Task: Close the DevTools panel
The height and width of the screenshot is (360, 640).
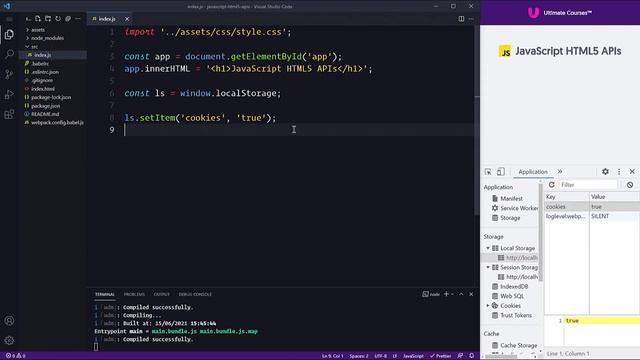Action: coord(632,172)
